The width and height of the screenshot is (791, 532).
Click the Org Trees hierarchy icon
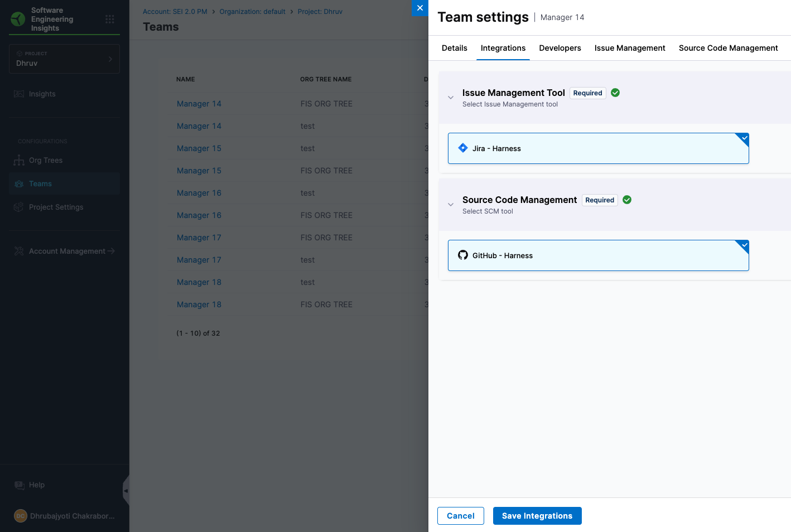coord(19,161)
